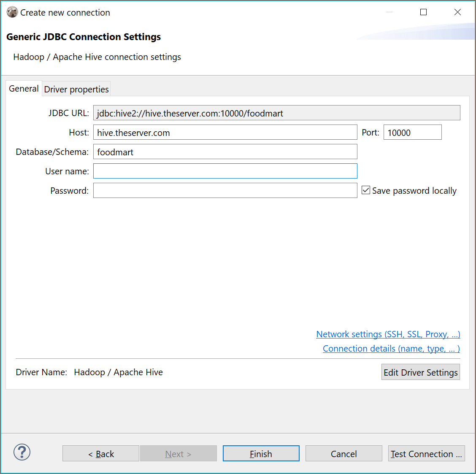
Task: Select the Port field showing 10000
Action: 412,133
